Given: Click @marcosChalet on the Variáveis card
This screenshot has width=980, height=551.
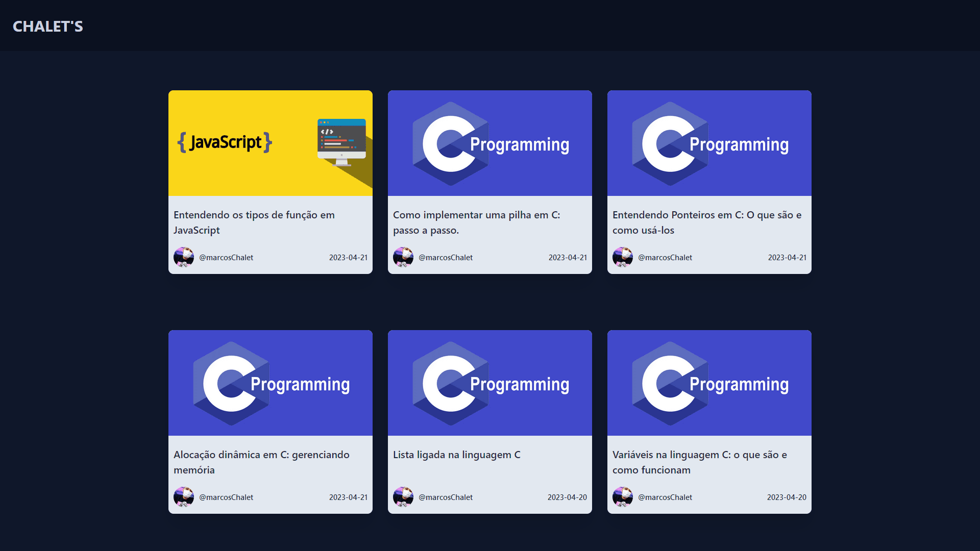Looking at the screenshot, I should [x=665, y=497].
